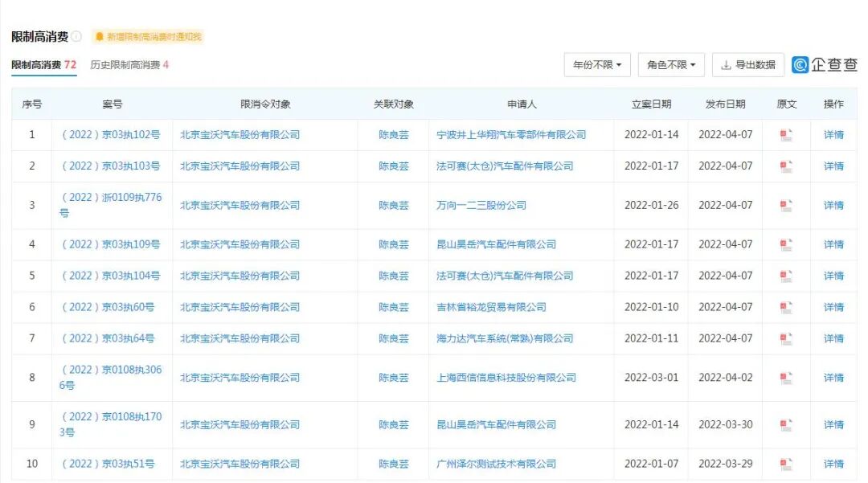Click 详情 for row 1
The image size is (868, 483).
833,134
